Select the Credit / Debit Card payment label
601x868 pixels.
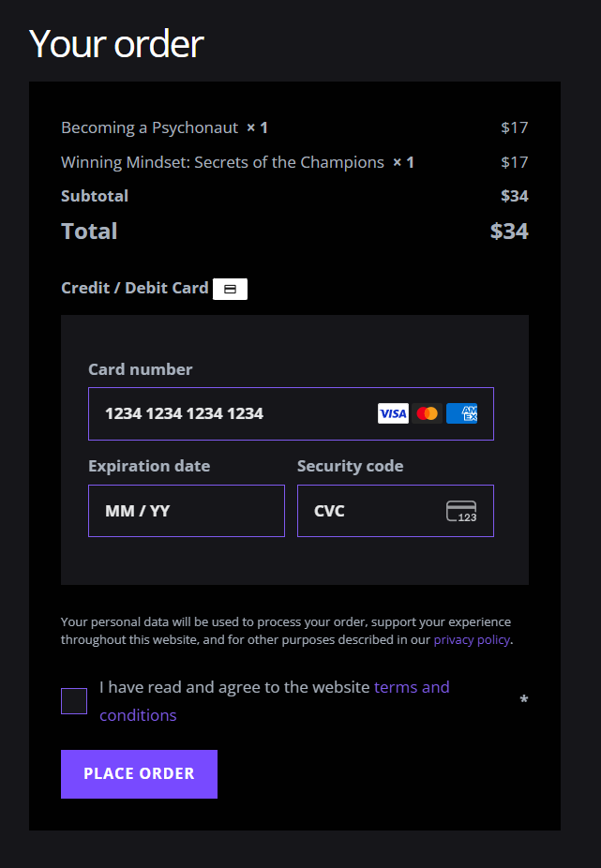pos(135,288)
